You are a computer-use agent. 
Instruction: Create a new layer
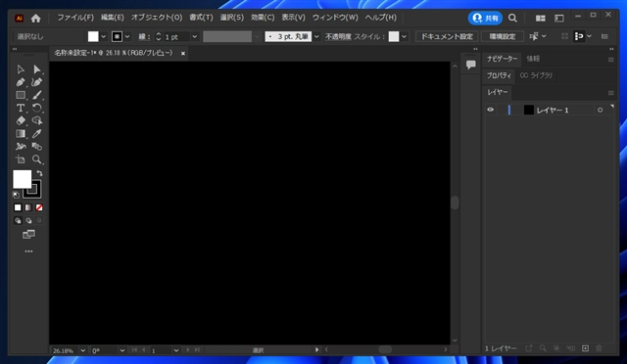[585, 348]
